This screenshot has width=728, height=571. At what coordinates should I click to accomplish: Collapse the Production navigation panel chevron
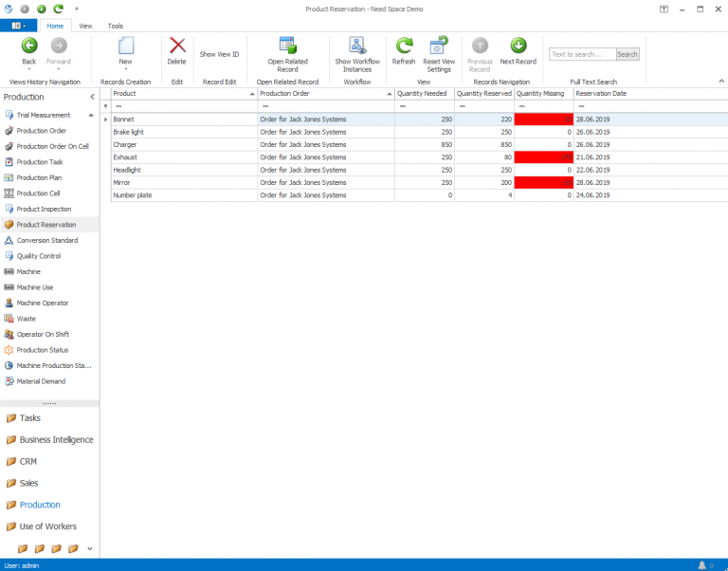click(92, 97)
